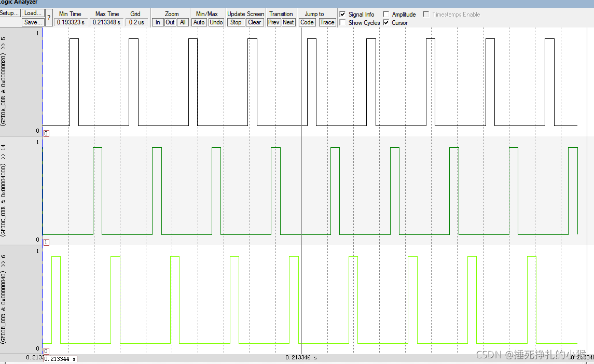Screen dimensions: 594x364
Task: Select the GPIOC_ODR signal label
Action: (x=4, y=190)
